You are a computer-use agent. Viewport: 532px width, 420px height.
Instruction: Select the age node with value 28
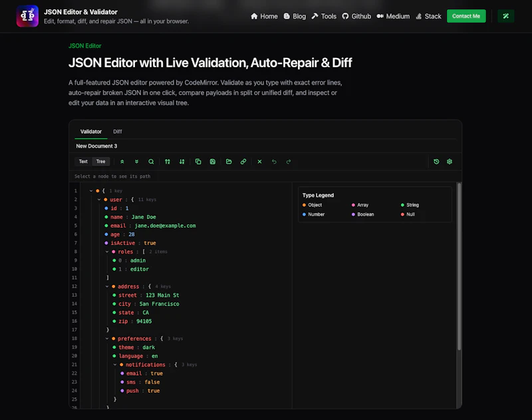(120, 234)
